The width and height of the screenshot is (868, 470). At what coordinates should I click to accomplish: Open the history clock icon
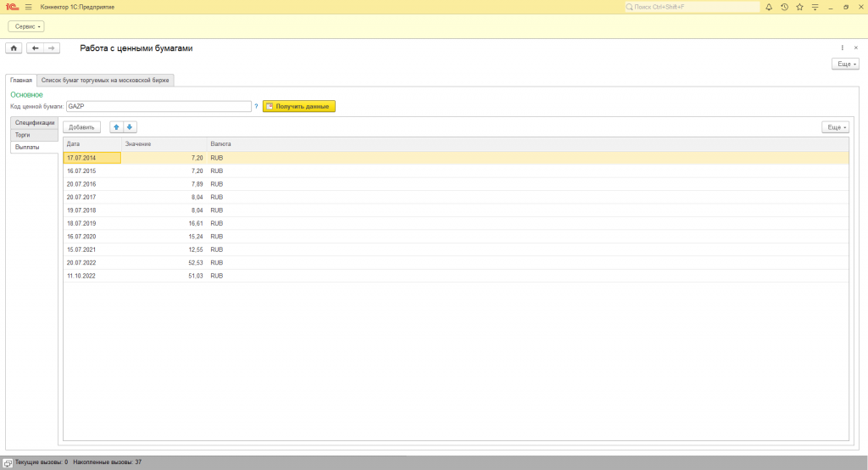(x=784, y=7)
